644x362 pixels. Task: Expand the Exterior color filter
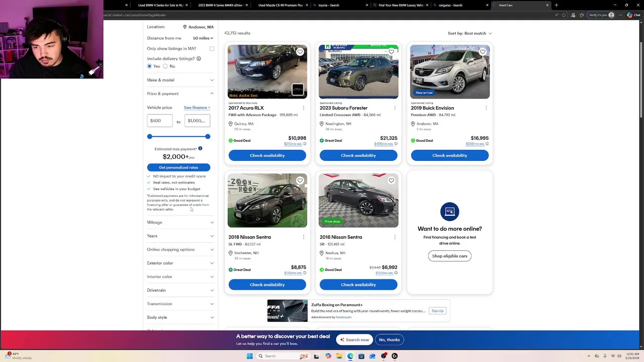click(180, 263)
